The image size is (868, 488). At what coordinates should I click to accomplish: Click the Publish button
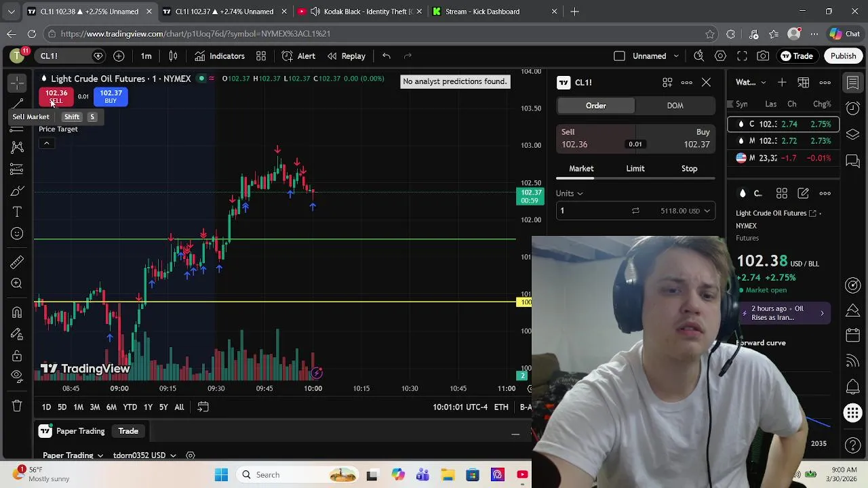tap(843, 56)
